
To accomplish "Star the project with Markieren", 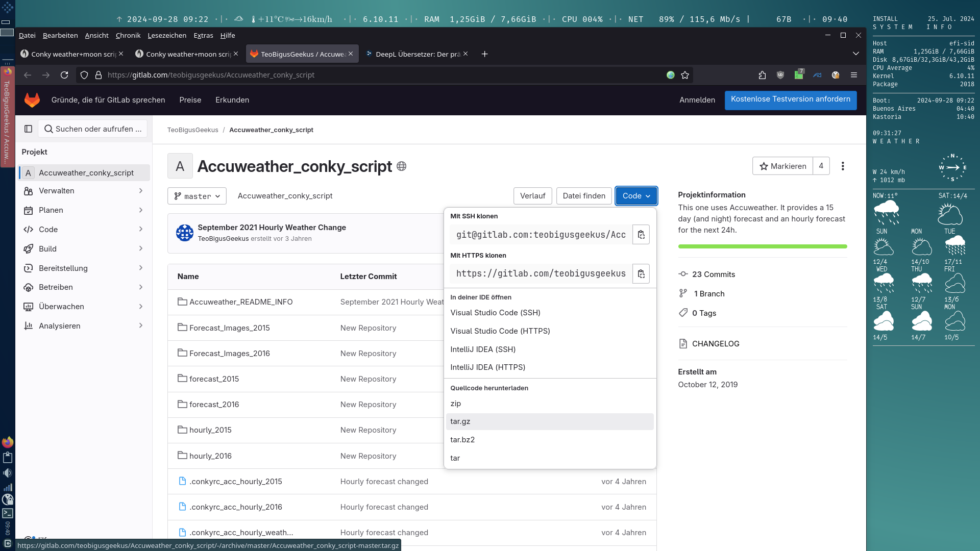I will pyautogui.click(x=782, y=166).
